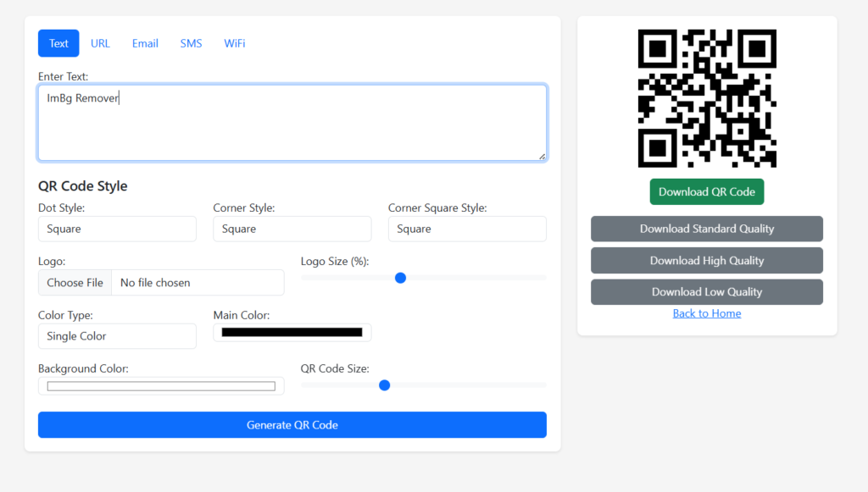This screenshot has height=492, width=868.
Task: Click the green Download QR Code button
Action: [707, 192]
